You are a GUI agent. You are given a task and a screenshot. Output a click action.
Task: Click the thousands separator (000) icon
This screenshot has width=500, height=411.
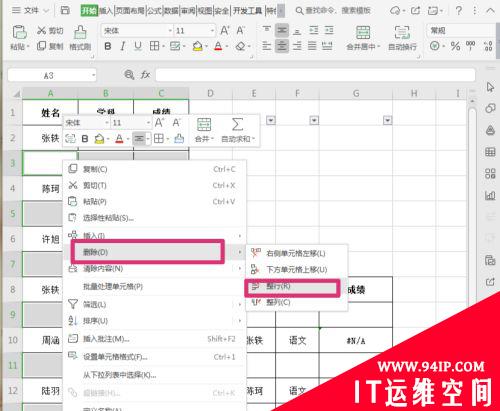coord(471,46)
